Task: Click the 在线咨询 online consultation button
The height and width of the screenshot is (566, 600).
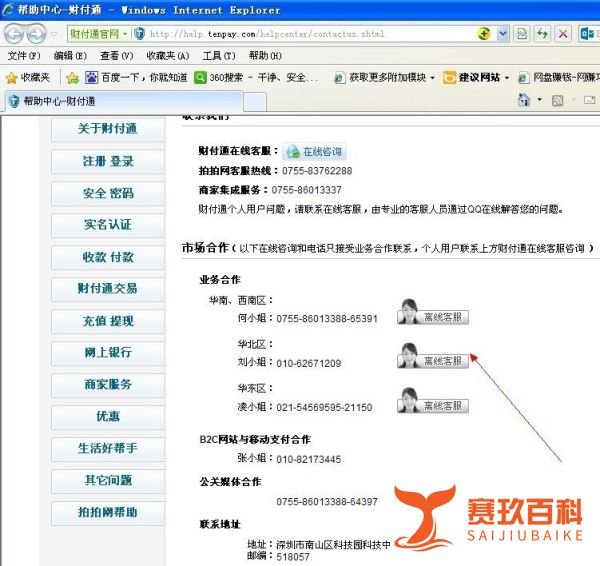Action: tap(315, 152)
